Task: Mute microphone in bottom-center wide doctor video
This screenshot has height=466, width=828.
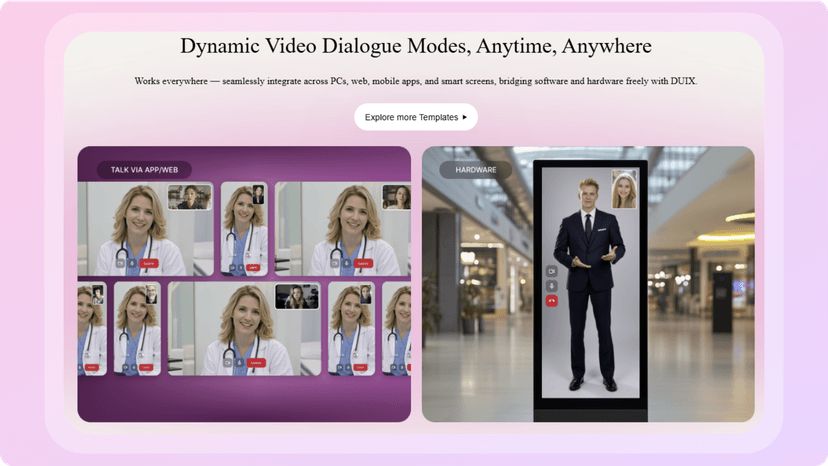Action: click(239, 363)
